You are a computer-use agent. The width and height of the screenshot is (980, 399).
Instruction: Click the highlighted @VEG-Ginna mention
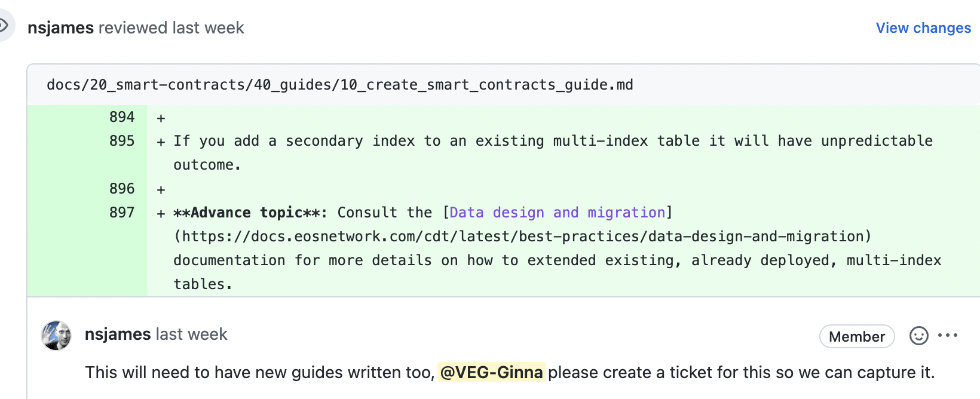coord(491,372)
